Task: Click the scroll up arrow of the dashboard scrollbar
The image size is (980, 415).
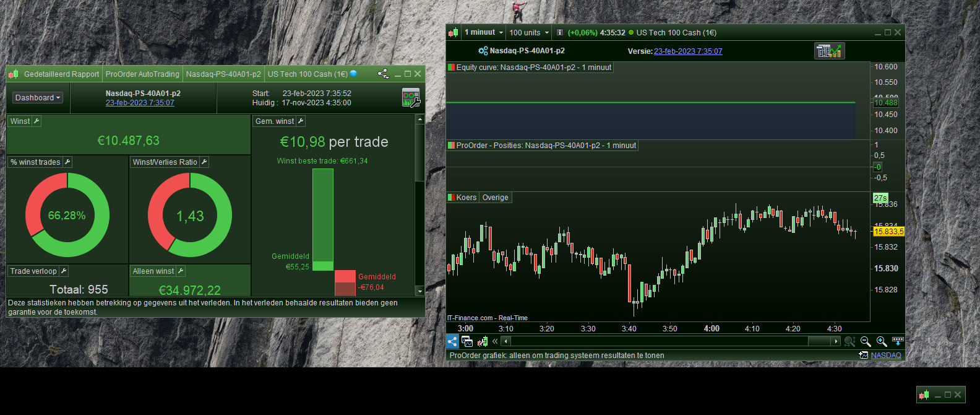Action: pyautogui.click(x=420, y=119)
